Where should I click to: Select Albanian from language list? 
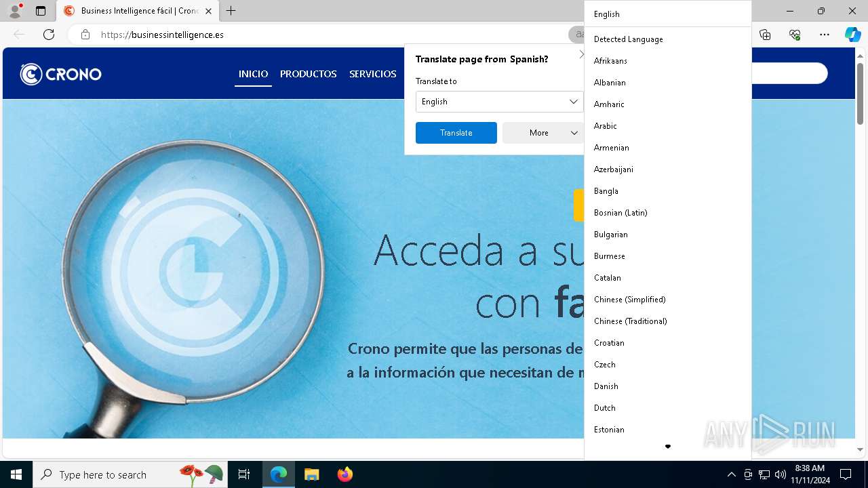click(668, 83)
